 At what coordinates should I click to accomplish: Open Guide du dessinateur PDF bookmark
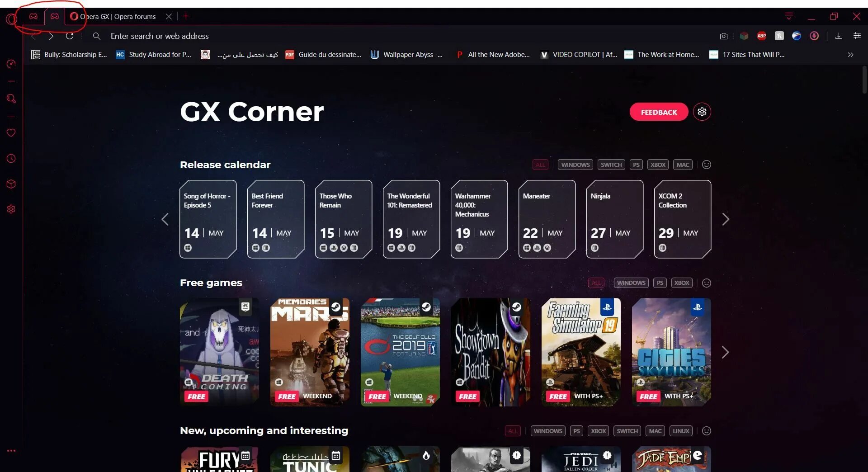(323, 55)
